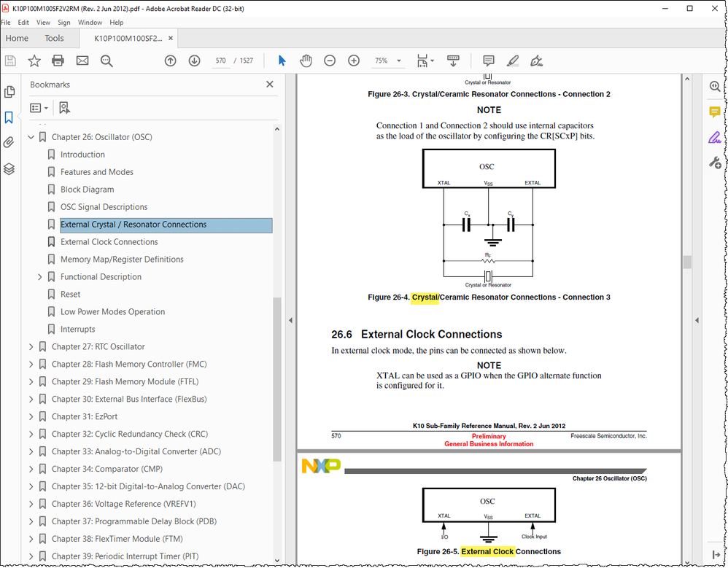Collapse Chapter 26: Oscillator (OSC)

31,137
